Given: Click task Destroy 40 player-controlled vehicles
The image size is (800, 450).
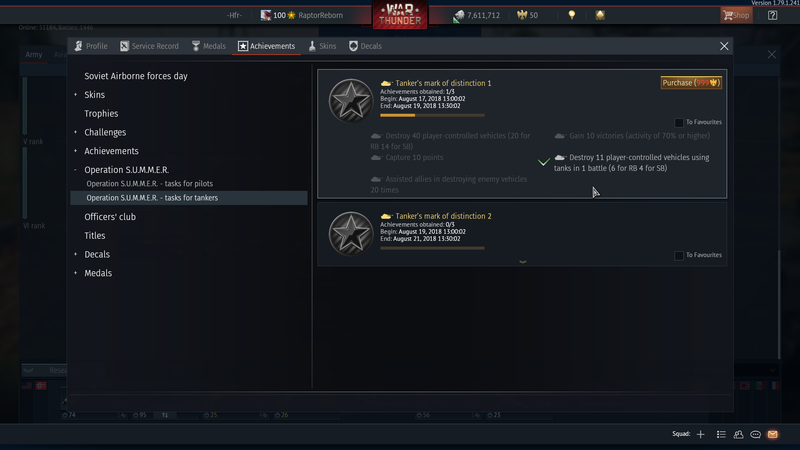Looking at the screenshot, I should pyautogui.click(x=450, y=141).
